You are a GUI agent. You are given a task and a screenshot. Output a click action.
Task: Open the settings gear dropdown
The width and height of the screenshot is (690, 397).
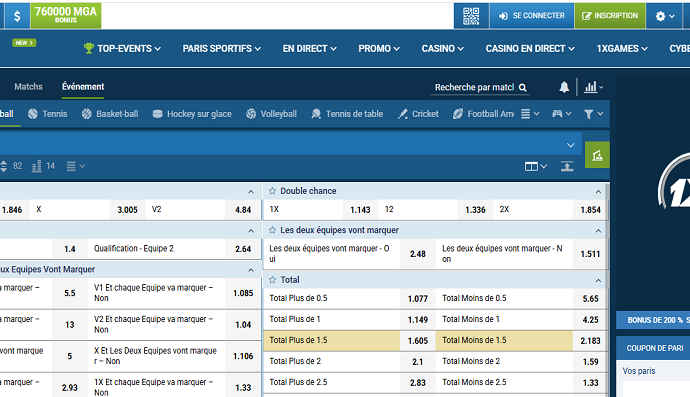pos(664,16)
